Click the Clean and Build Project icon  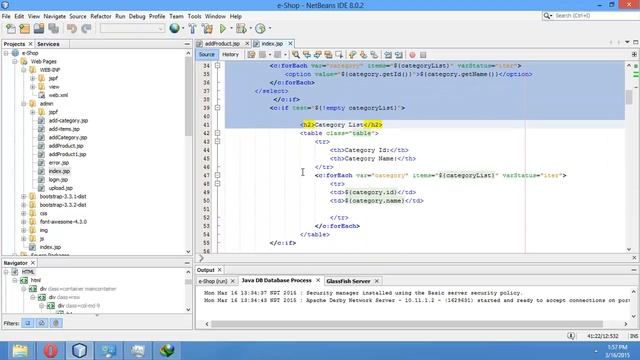(x=207, y=29)
